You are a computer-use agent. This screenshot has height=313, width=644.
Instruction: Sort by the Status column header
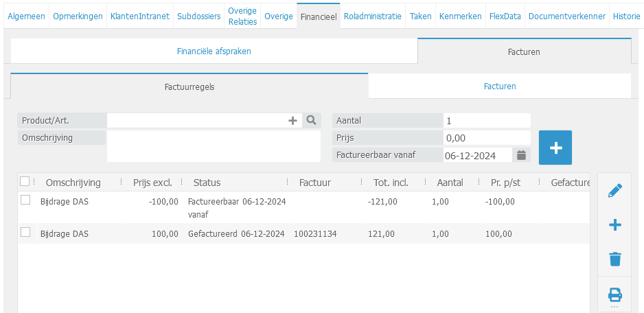coord(207,183)
